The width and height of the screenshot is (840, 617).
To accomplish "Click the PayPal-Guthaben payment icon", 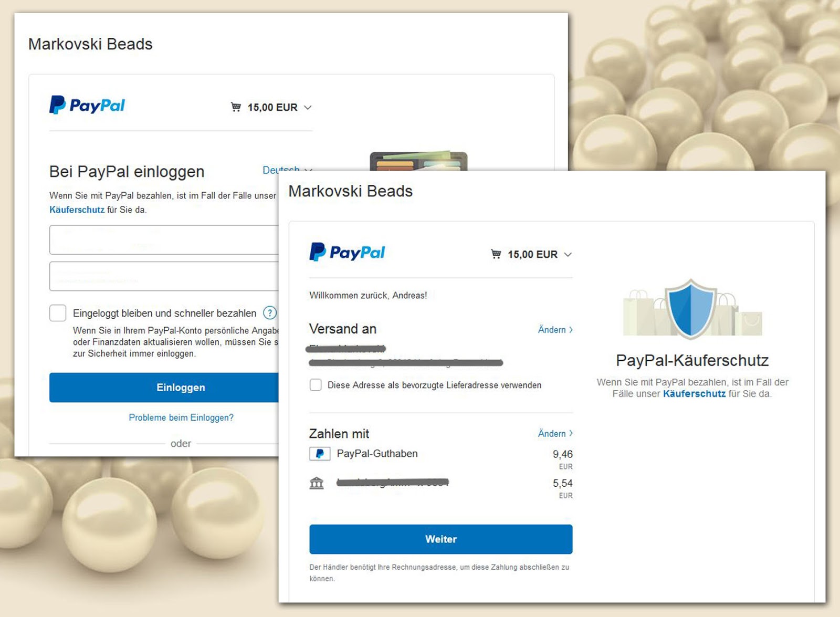I will [x=320, y=454].
